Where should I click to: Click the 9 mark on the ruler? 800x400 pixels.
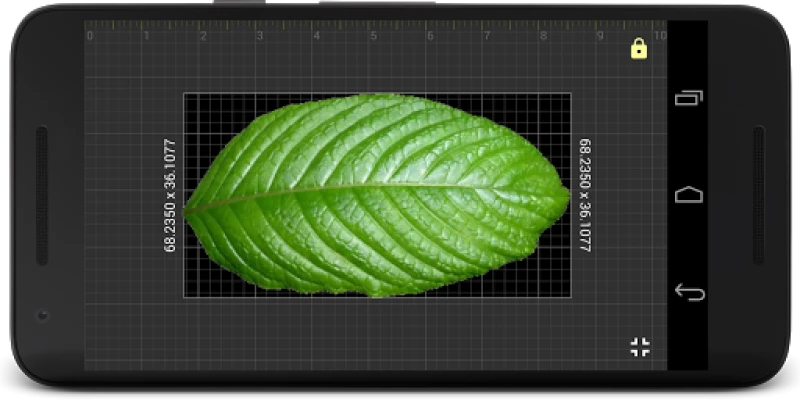[600, 36]
